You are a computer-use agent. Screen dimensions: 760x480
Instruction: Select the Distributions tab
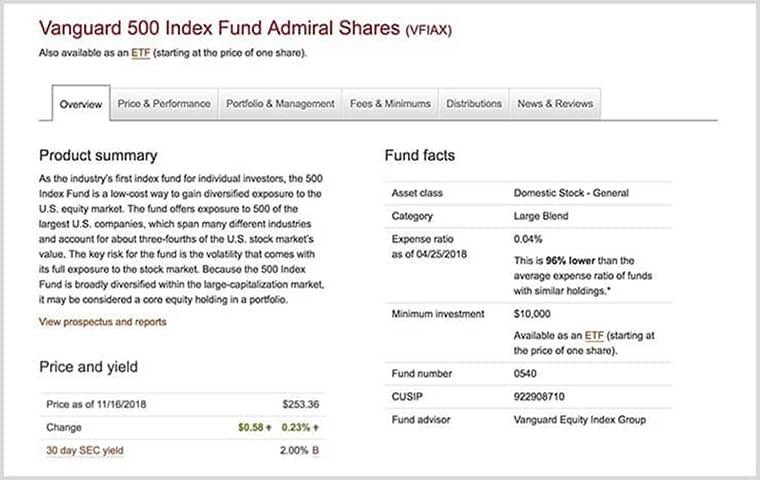pos(474,104)
